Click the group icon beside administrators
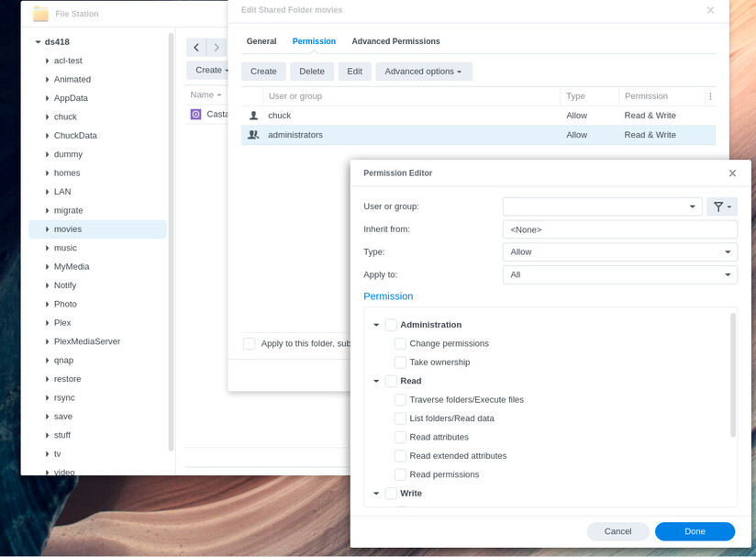The height and width of the screenshot is (557, 756). point(253,135)
